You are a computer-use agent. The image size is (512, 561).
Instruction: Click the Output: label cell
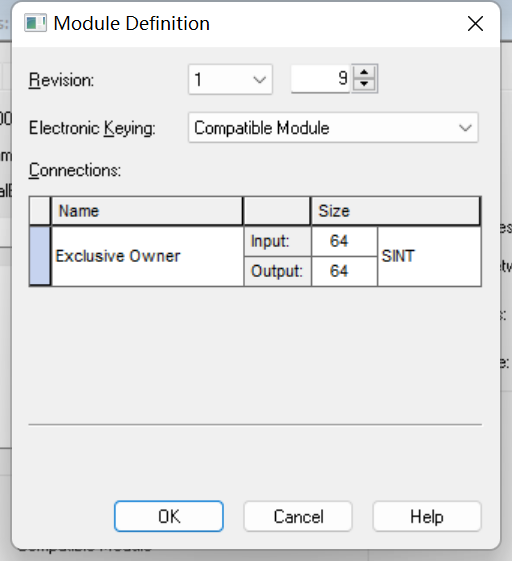[277, 271]
